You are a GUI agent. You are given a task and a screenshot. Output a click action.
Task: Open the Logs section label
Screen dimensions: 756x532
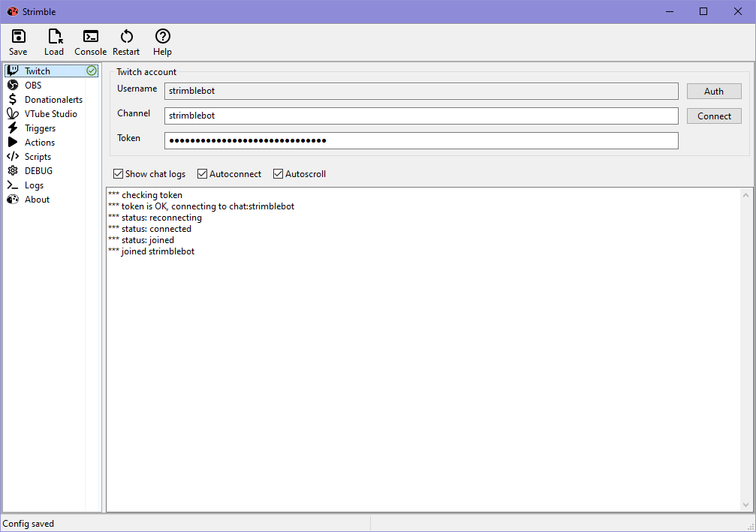[34, 185]
